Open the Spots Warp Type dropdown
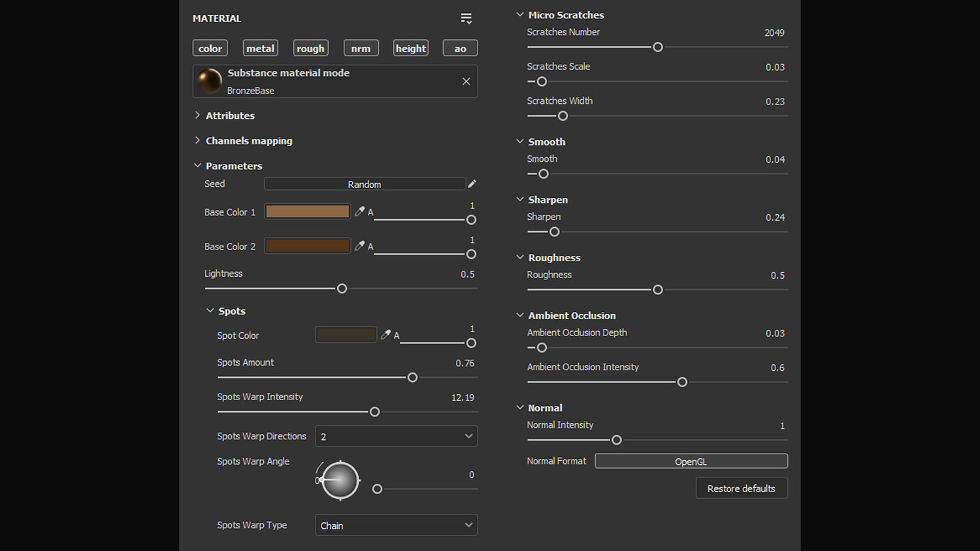The width and height of the screenshot is (980, 551). (396, 526)
